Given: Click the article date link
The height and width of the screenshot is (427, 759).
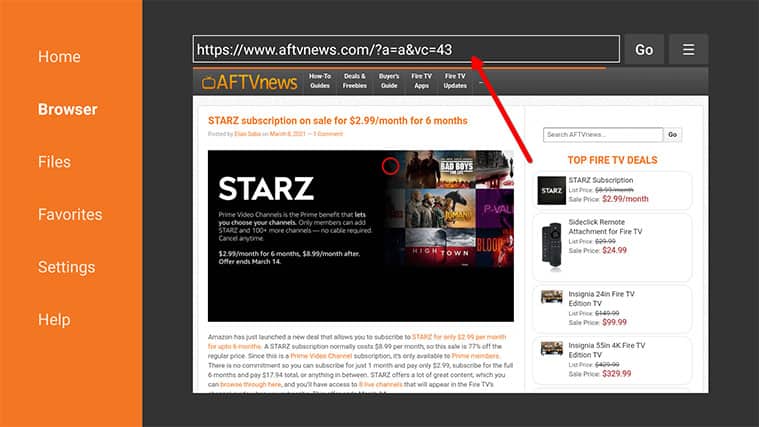Looking at the screenshot, I should click(288, 134).
